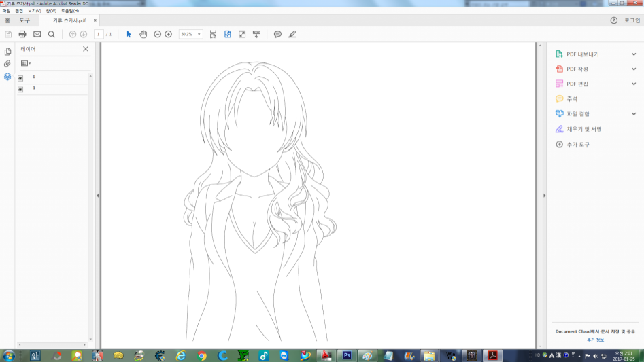Open the 도움말(H) menu
This screenshot has width=644, height=362.
[x=70, y=11]
